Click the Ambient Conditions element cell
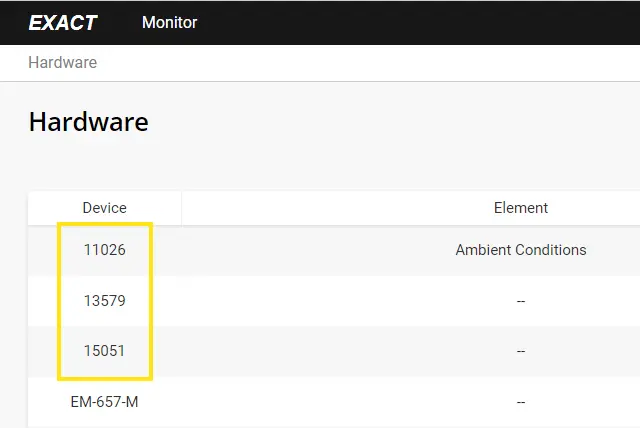This screenshot has width=640, height=428. pos(520,250)
